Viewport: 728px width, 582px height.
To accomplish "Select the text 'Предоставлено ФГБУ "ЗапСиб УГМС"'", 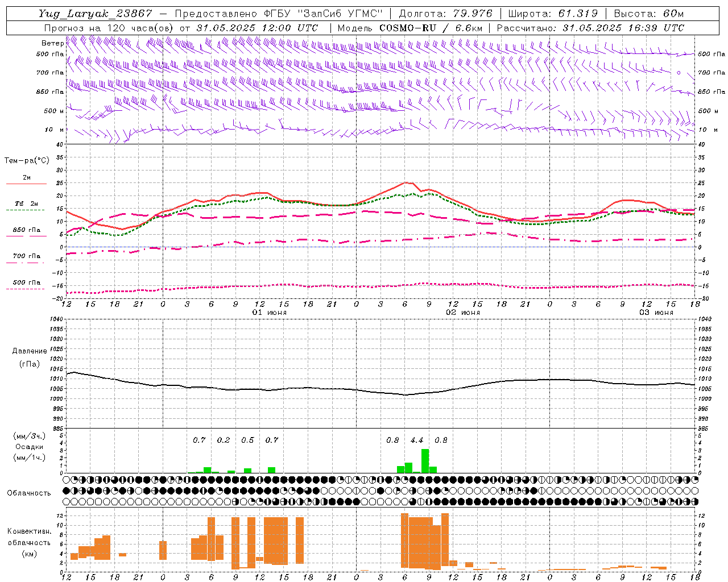I will [279, 14].
